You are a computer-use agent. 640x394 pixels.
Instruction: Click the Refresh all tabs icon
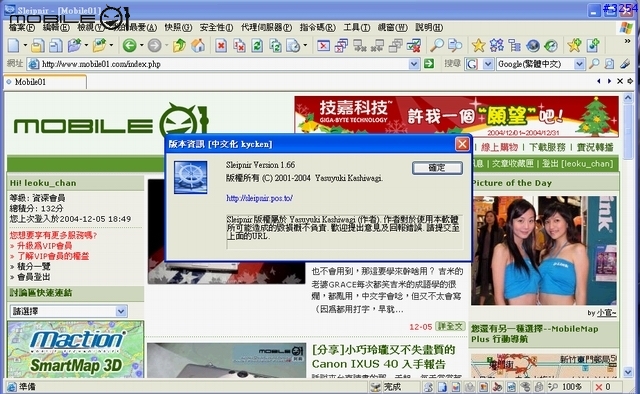[x=276, y=45]
